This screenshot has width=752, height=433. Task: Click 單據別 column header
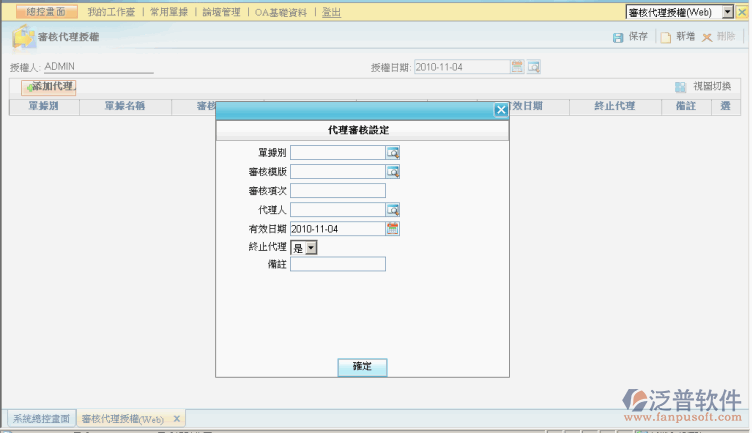pos(44,106)
